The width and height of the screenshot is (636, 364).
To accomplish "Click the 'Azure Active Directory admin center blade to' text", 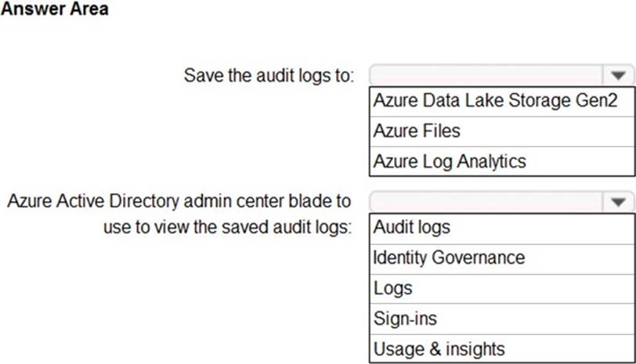I will pos(179,201).
